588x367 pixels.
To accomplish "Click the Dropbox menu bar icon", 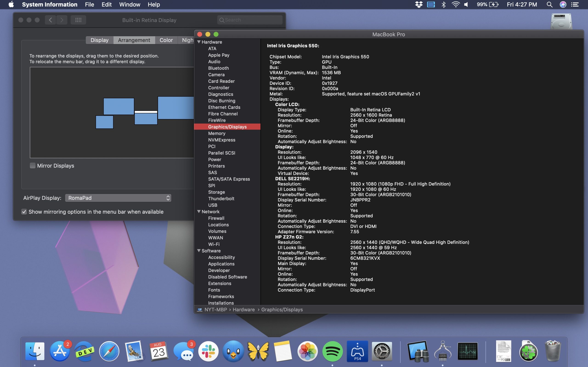I will [419, 4].
